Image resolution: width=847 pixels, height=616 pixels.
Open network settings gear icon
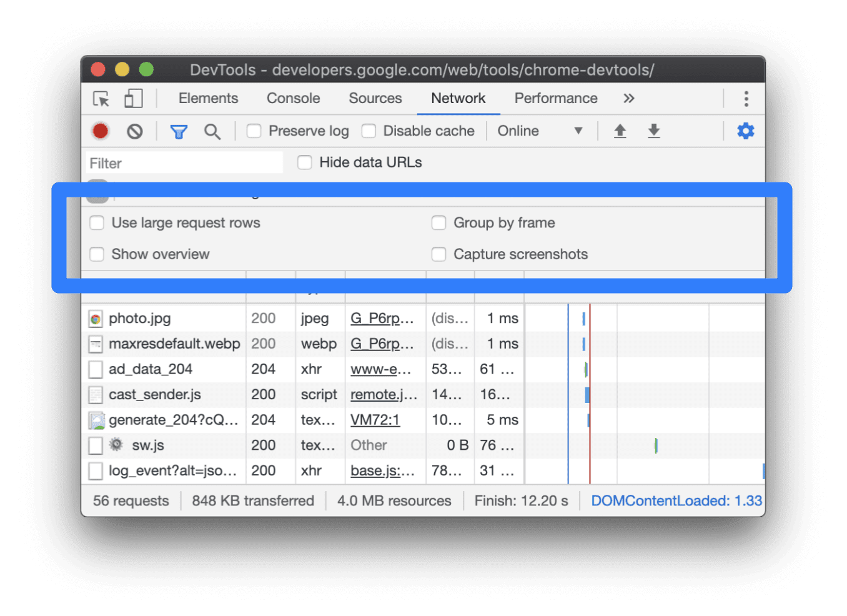pos(745,131)
